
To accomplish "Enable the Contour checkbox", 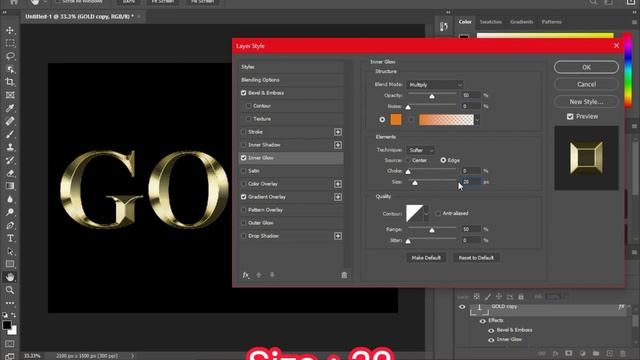I will (248, 106).
